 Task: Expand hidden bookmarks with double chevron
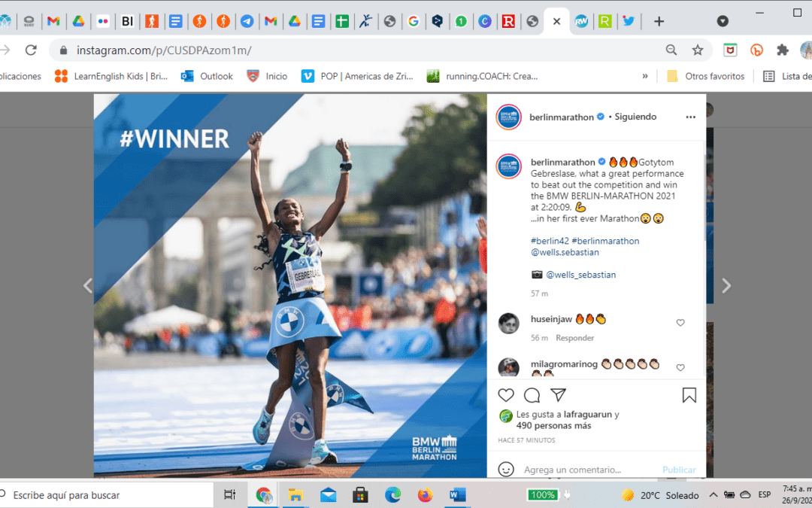point(645,76)
